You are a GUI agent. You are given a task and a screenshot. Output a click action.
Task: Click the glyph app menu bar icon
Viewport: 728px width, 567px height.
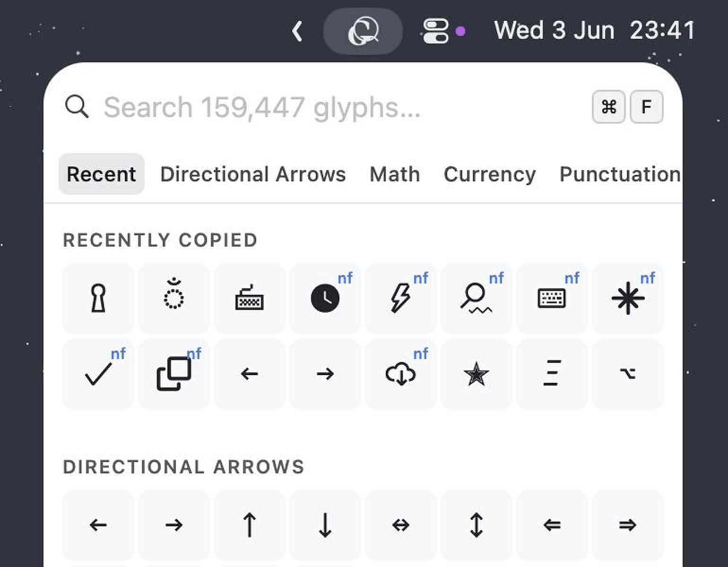pos(363,31)
